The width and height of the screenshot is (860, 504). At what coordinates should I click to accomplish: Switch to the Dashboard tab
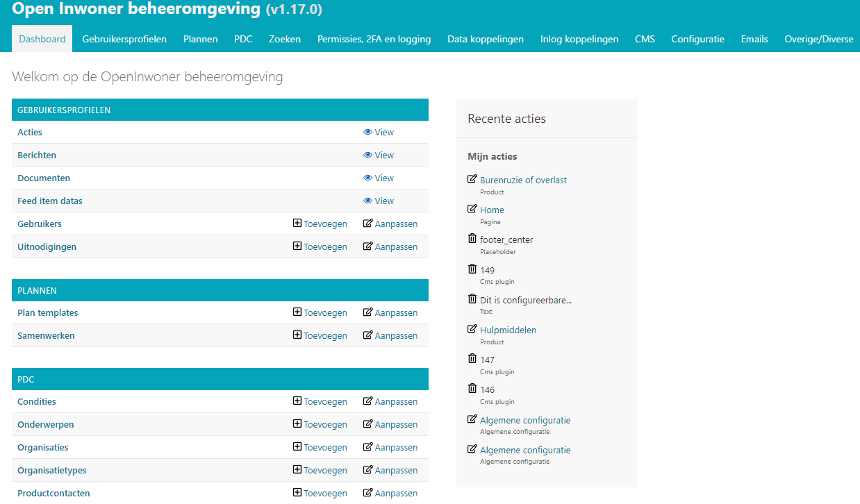click(42, 39)
